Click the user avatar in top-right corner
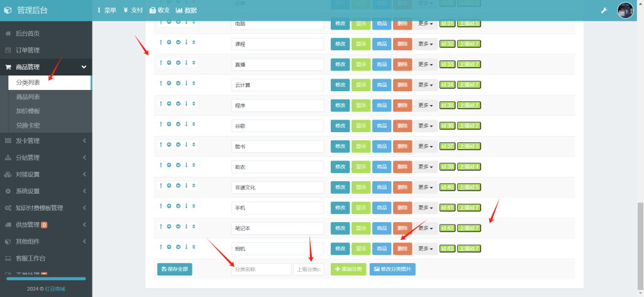The height and width of the screenshot is (297, 644). (625, 10)
